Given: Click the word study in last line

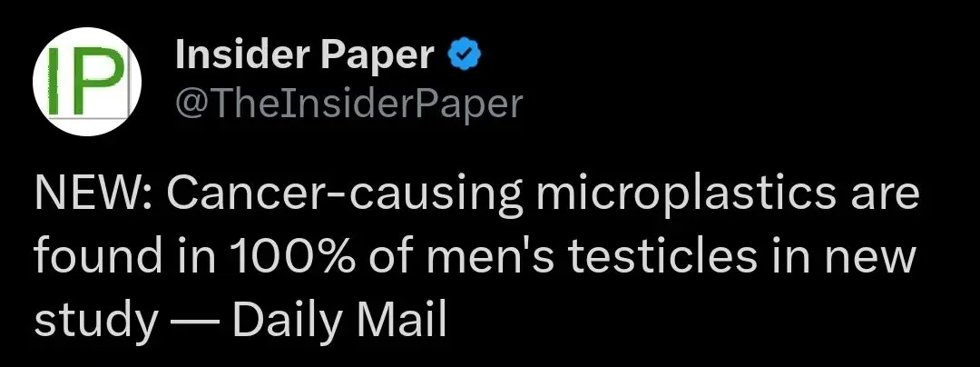Looking at the screenshot, I should point(94,321).
